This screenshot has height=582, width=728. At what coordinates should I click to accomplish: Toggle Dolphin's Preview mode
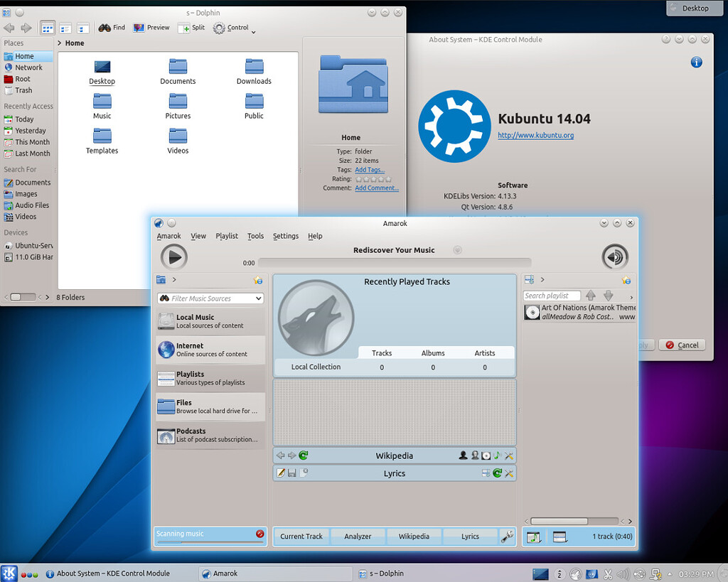tap(151, 28)
